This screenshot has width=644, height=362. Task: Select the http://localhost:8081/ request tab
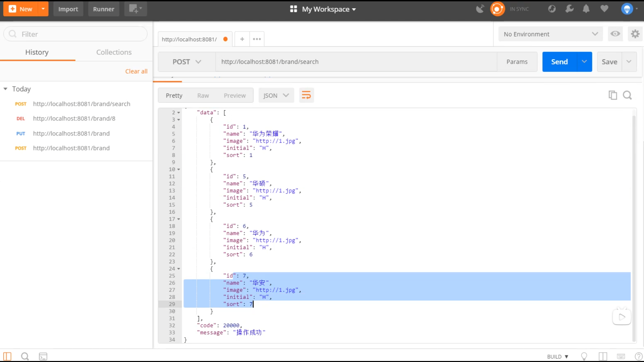click(195, 39)
